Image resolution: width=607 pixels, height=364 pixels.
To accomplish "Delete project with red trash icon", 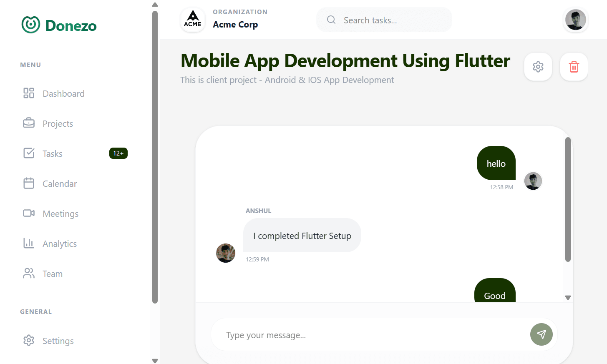I will pyautogui.click(x=574, y=67).
